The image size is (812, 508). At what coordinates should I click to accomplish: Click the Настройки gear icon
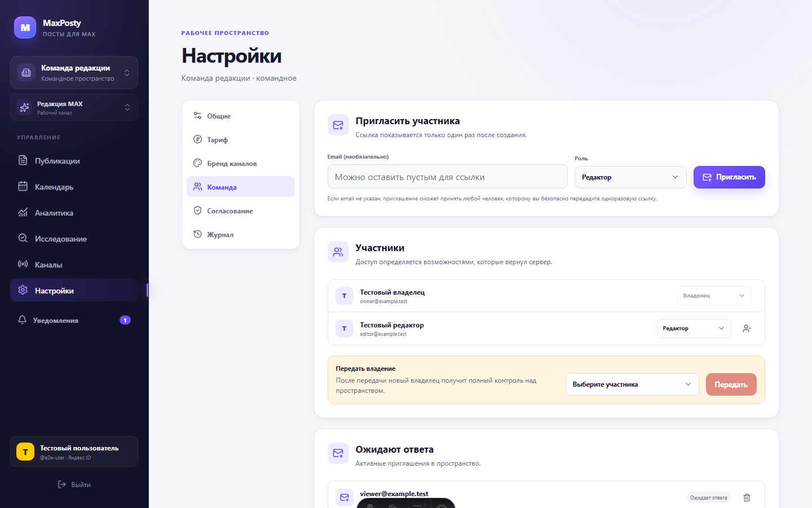[x=23, y=290]
